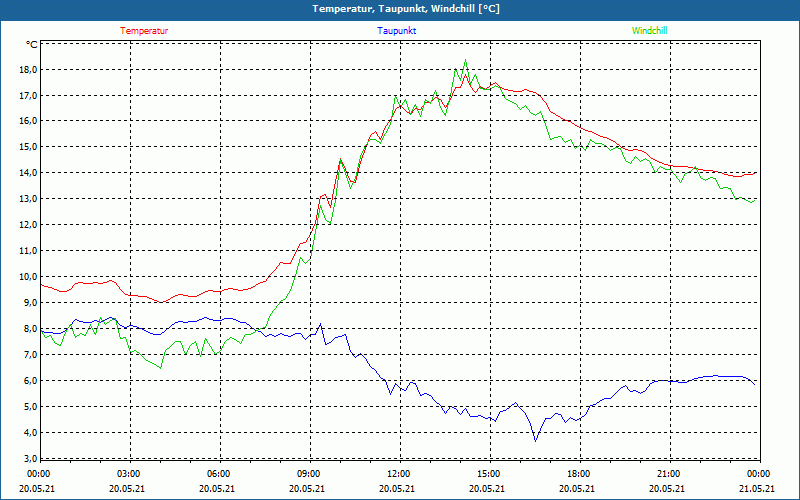Click the '5,0' y-axis value

pos(31,407)
